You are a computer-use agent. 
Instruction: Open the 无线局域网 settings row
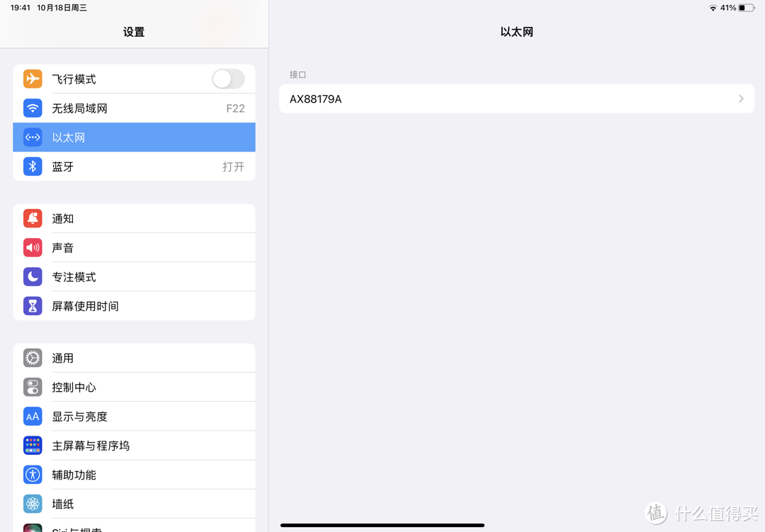point(134,108)
